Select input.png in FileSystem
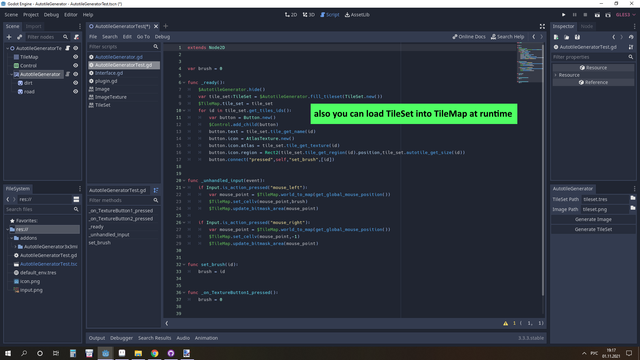Viewport: 640px width, 360px height. coord(31,290)
